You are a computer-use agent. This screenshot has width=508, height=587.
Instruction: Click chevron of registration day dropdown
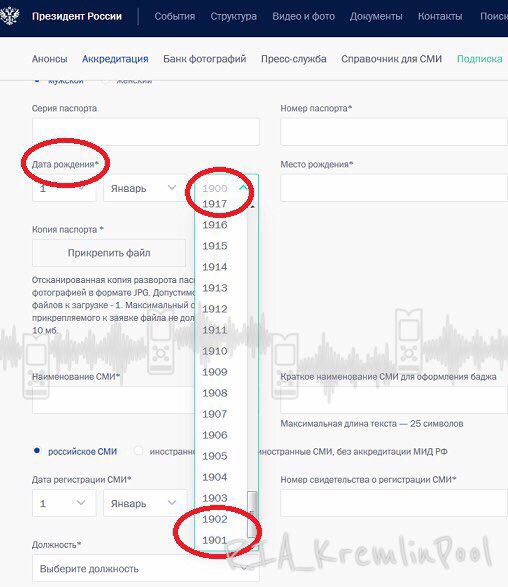pyautogui.click(x=81, y=502)
